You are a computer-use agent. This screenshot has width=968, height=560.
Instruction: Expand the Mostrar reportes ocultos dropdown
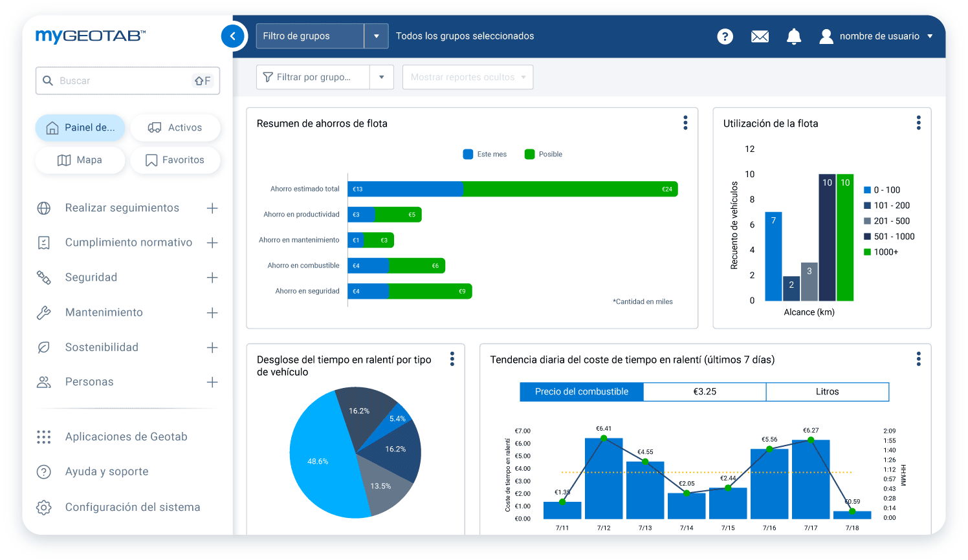point(468,77)
